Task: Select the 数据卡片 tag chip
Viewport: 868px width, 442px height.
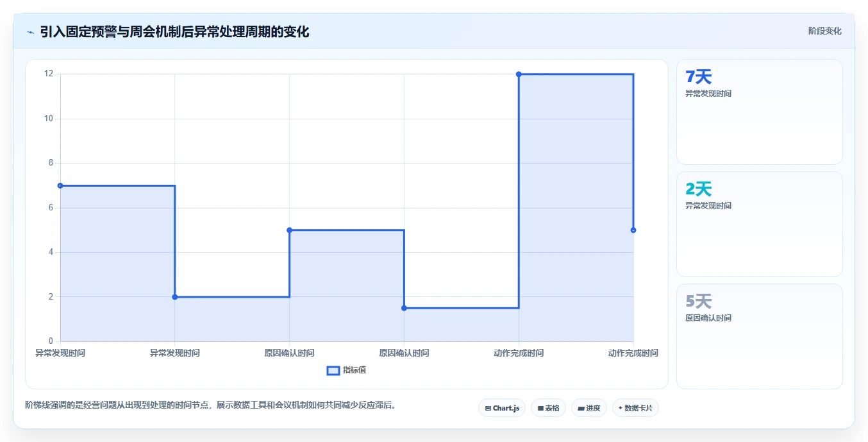Action: (635, 408)
